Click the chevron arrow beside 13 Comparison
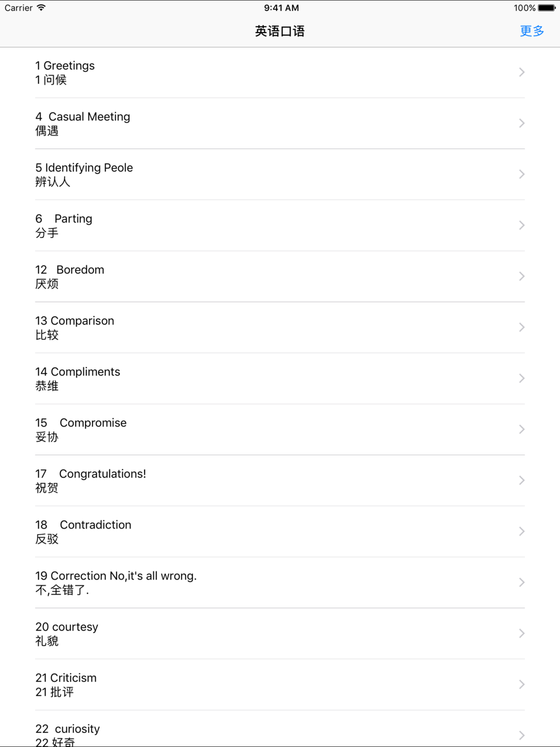560x747 pixels. point(521,327)
